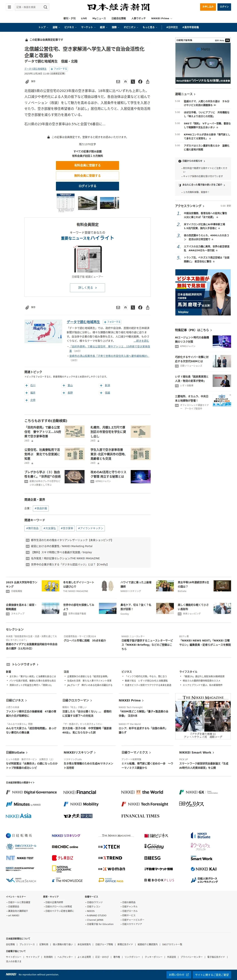Expand the ビジネス navigation dropdown

[70, 27]
